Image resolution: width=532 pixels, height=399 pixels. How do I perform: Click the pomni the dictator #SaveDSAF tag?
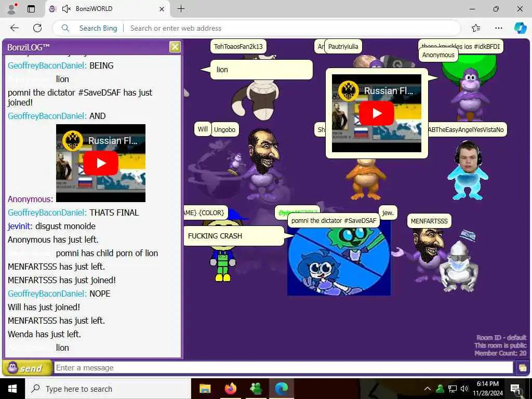coord(334,221)
